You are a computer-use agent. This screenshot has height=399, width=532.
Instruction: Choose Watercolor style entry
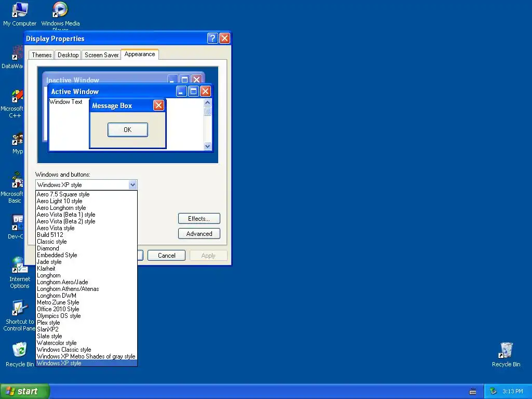click(87, 343)
